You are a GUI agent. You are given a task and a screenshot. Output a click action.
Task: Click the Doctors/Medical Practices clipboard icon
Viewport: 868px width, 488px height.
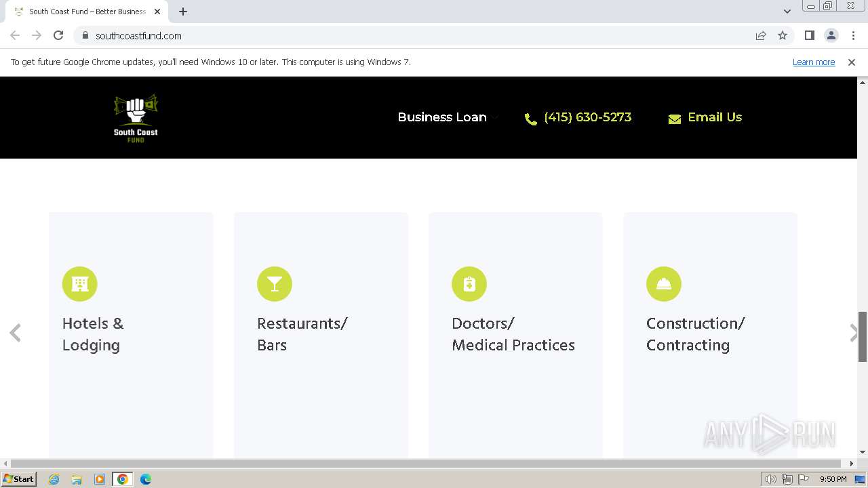point(469,284)
